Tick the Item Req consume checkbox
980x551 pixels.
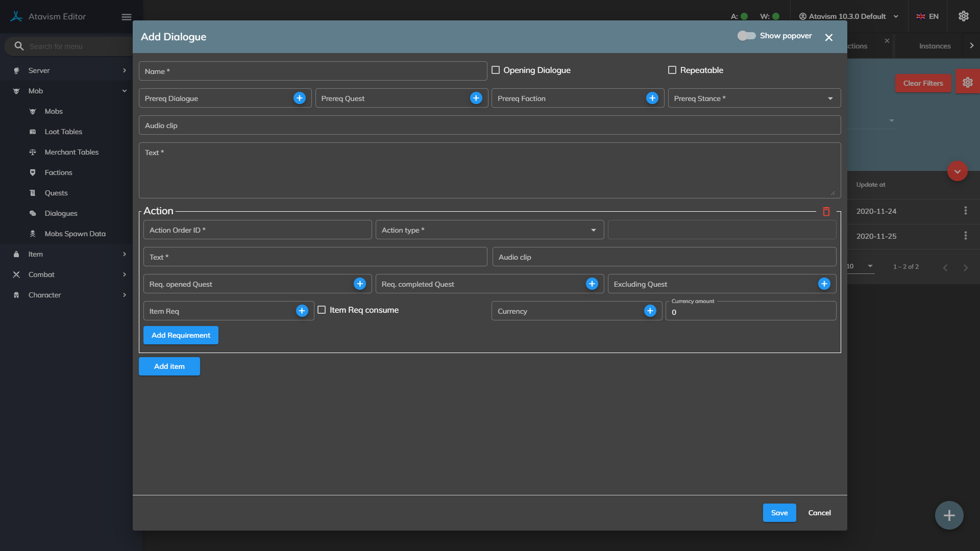coord(322,310)
